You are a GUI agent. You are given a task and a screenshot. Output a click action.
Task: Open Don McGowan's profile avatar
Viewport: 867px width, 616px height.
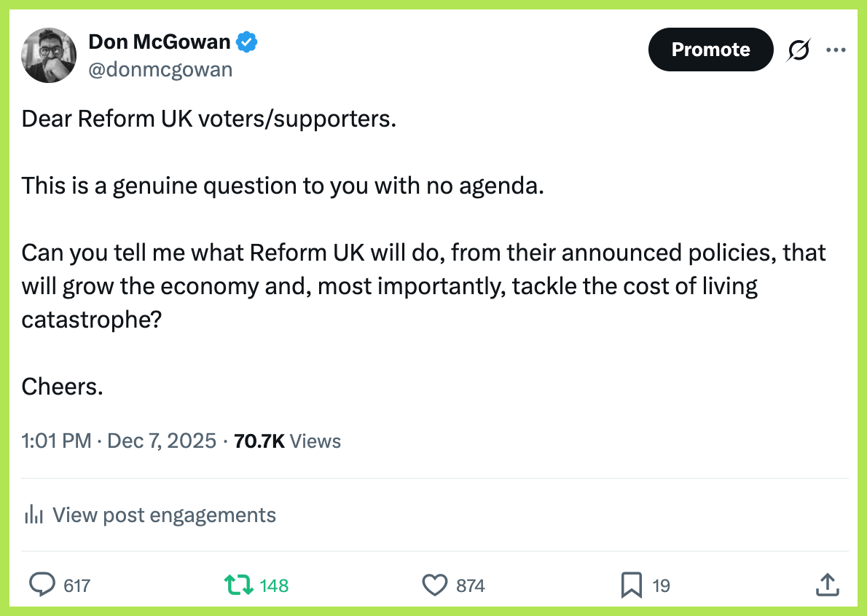50,55
